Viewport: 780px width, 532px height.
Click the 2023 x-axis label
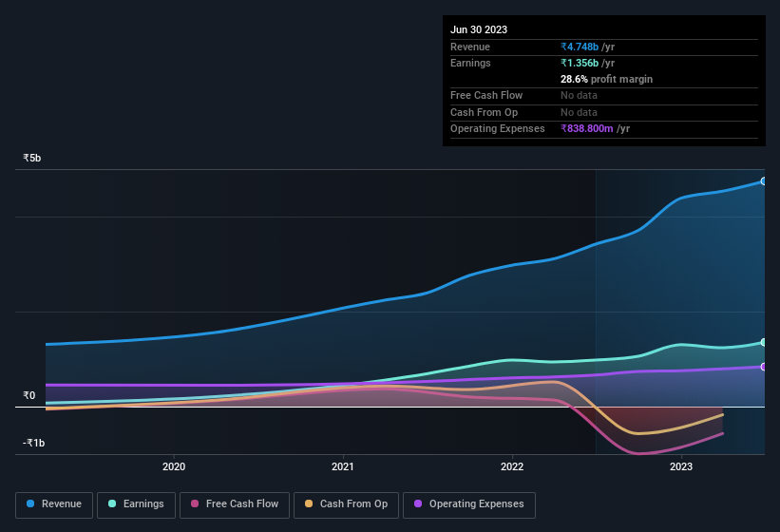point(681,466)
